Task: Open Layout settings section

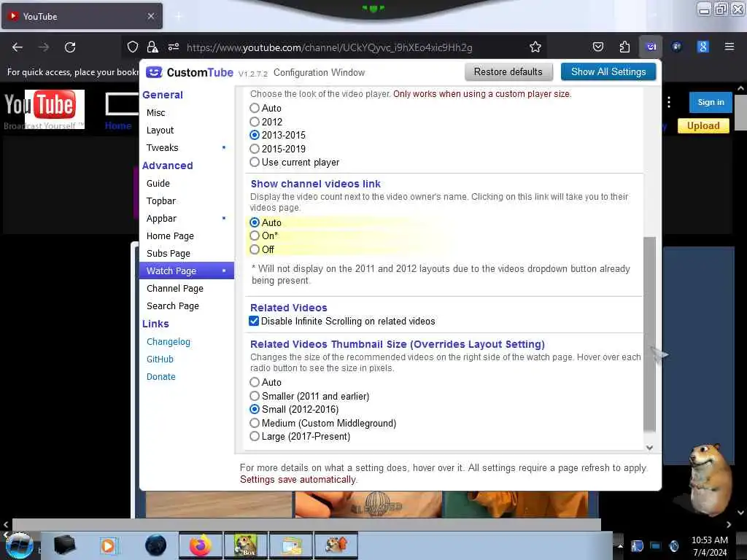Action: 160,131
